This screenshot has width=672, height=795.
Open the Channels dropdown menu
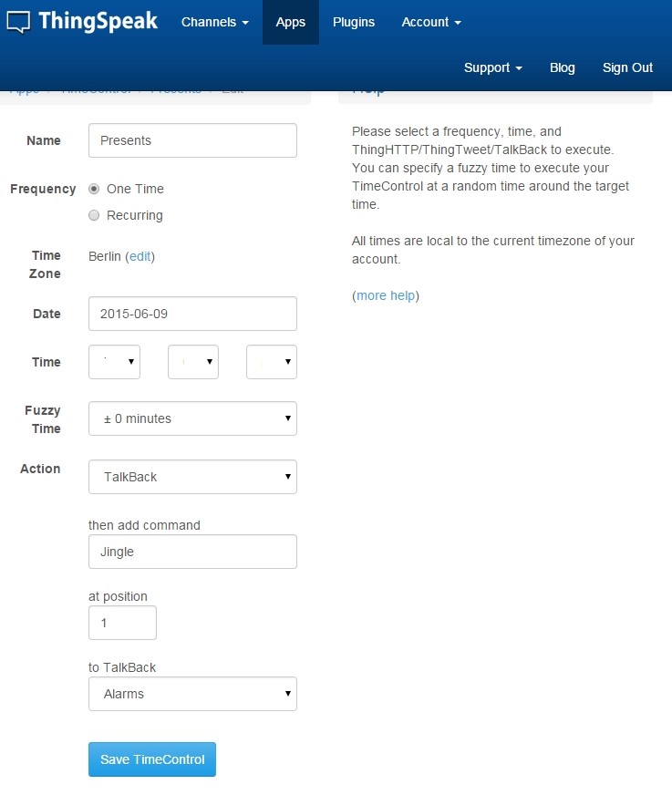click(x=215, y=22)
